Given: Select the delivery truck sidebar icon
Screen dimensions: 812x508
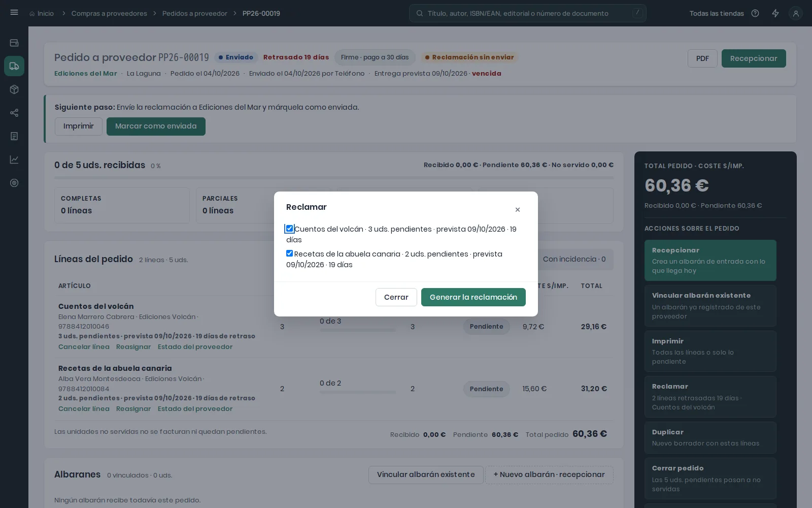Looking at the screenshot, I should [14, 66].
